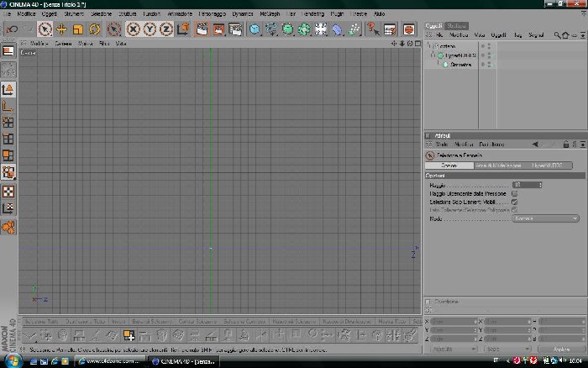Screen dimensions: 588x368
Task: Switch the coordinate system icon
Action: pyautogui.click(x=183, y=29)
